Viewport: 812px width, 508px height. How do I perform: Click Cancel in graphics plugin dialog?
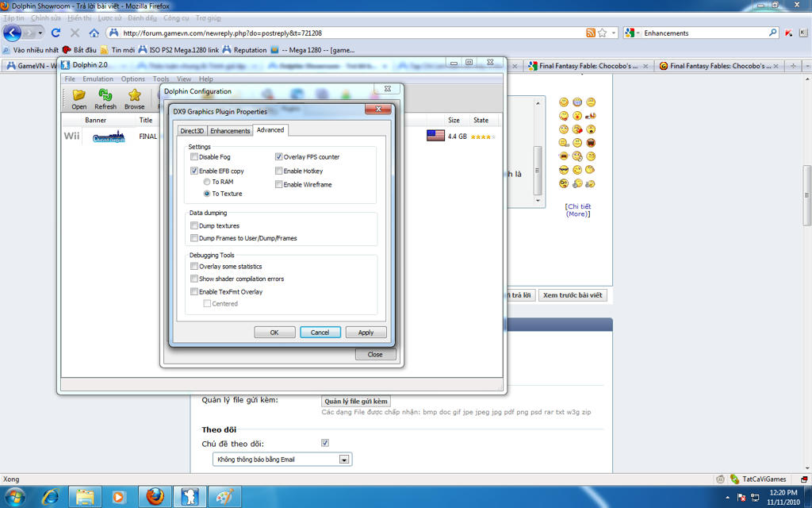pyautogui.click(x=320, y=333)
